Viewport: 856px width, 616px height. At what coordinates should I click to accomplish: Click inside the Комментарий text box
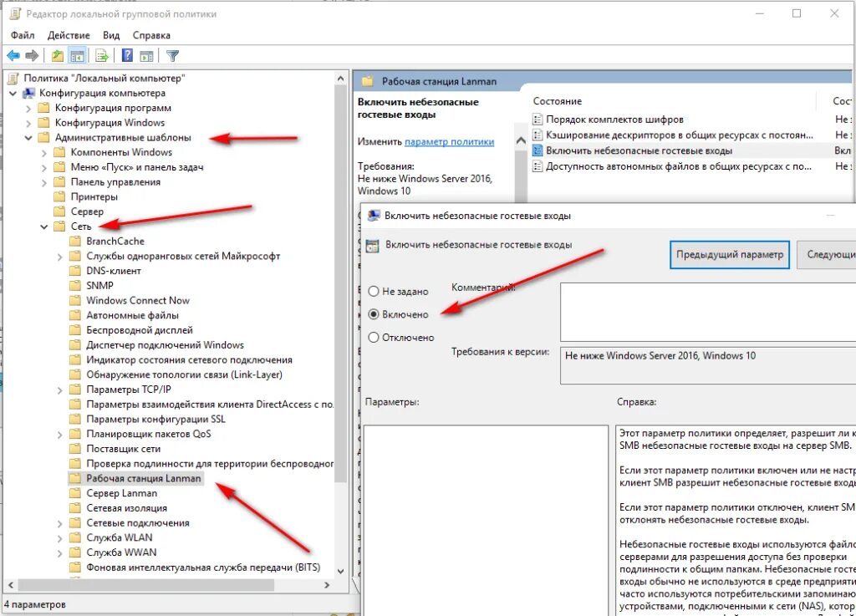click(707, 312)
